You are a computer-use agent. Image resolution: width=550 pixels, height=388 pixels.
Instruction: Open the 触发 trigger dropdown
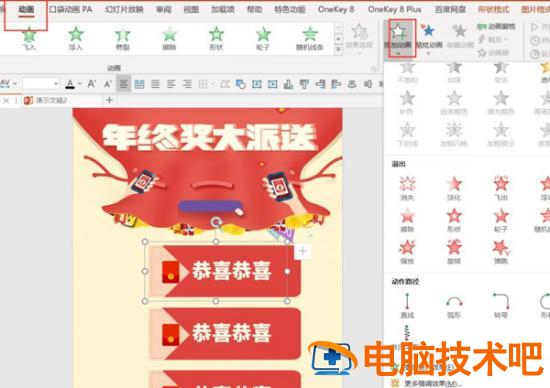493,40
